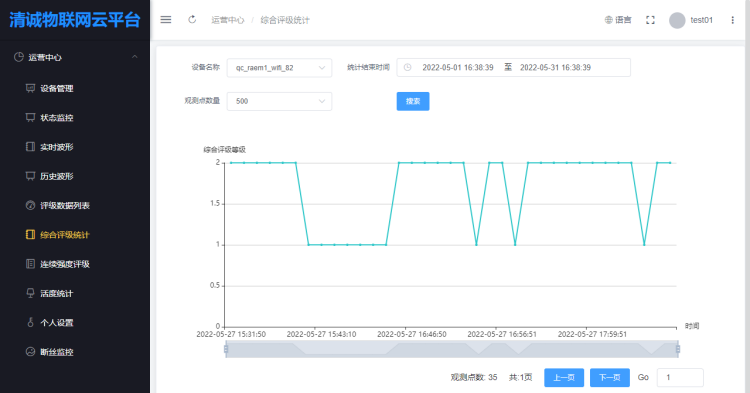Viewport: 750px width, 393px height.
Task: Click the 运营中心 breadcrumb link
Action: point(228,20)
